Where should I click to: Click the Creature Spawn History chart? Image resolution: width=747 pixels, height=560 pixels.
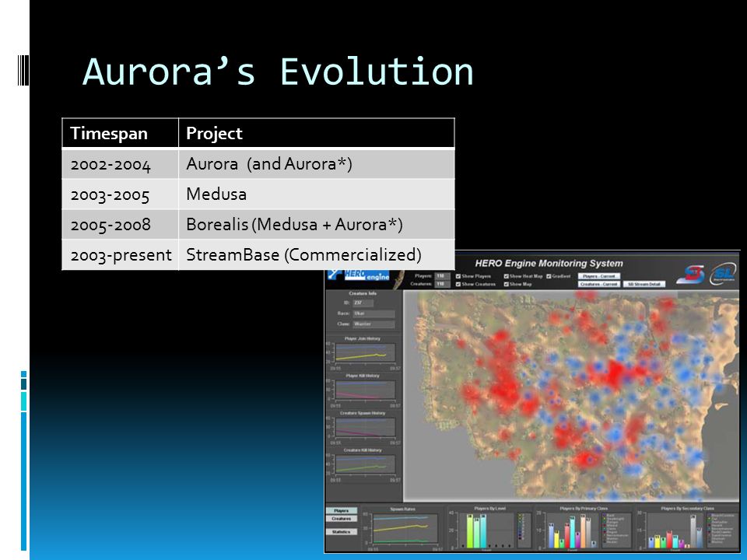point(365,428)
